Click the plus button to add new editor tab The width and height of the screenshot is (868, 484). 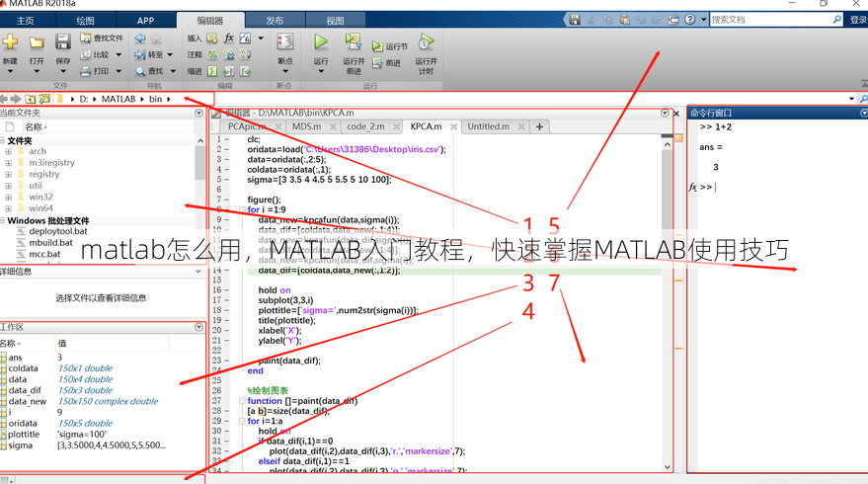pos(539,126)
